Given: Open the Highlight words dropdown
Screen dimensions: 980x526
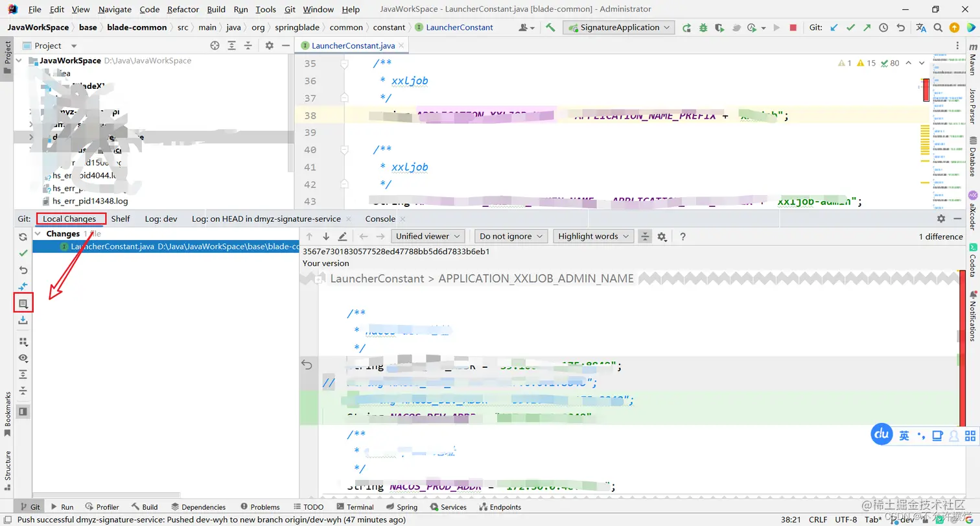Looking at the screenshot, I should (x=594, y=237).
